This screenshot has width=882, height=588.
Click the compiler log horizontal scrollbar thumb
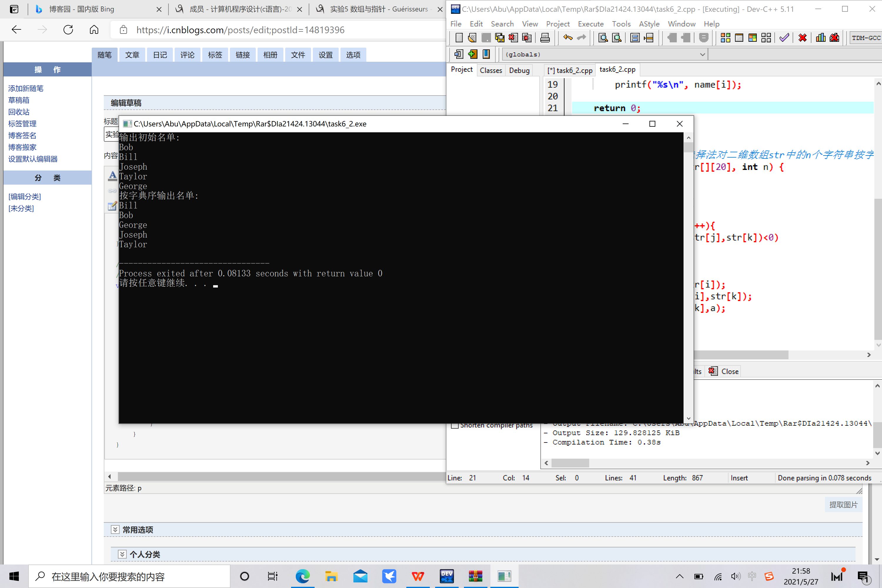point(570,463)
